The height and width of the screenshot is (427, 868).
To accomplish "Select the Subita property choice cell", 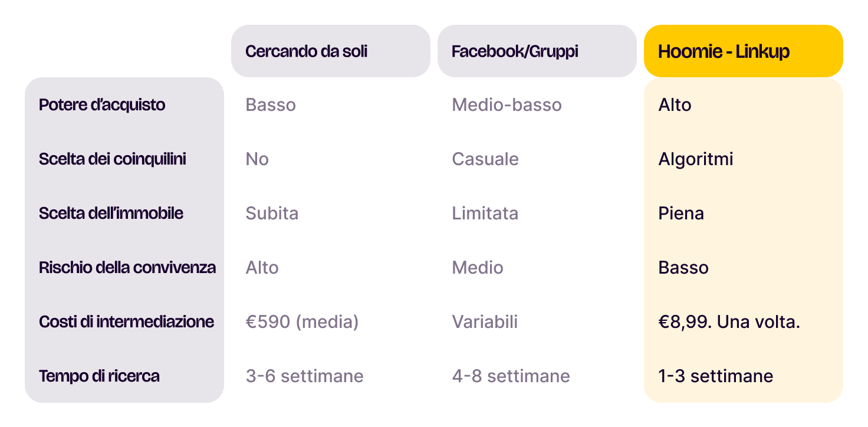I will click(272, 213).
